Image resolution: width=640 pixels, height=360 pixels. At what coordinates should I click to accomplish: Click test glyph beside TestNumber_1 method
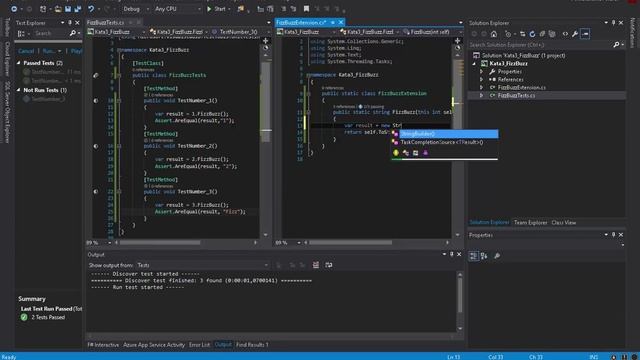pos(96,100)
